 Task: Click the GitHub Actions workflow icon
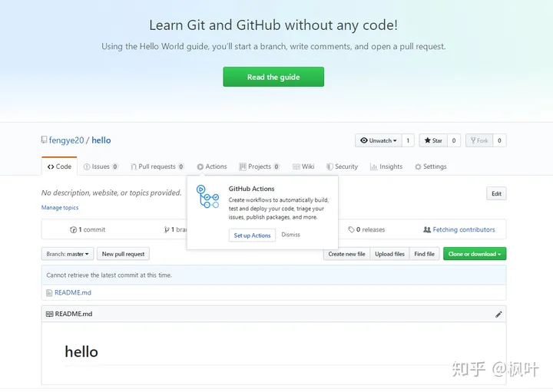pyautogui.click(x=207, y=196)
